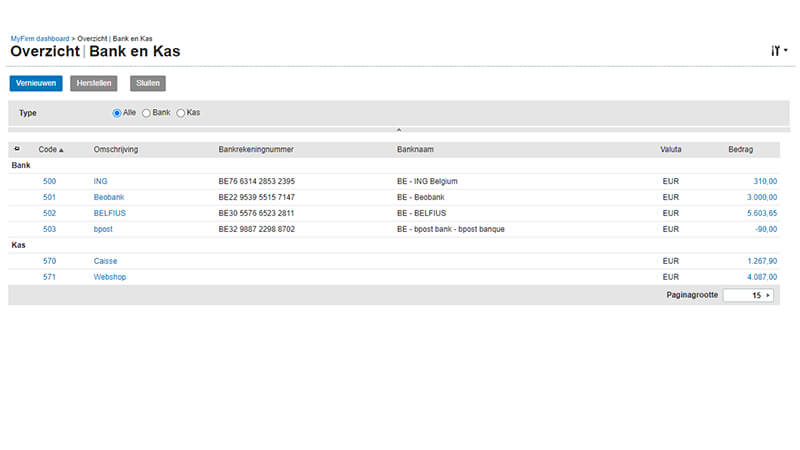Sort by the Omschrijving column header
This screenshot has width=800, height=450.
116,149
